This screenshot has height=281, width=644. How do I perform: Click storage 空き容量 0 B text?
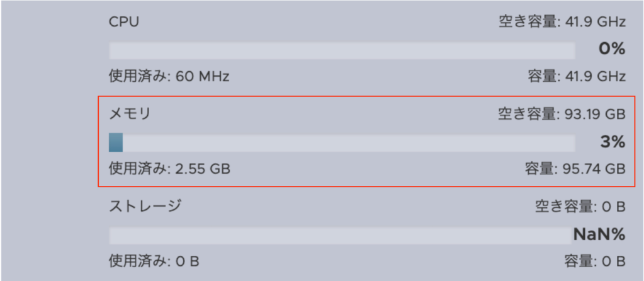tap(580, 205)
